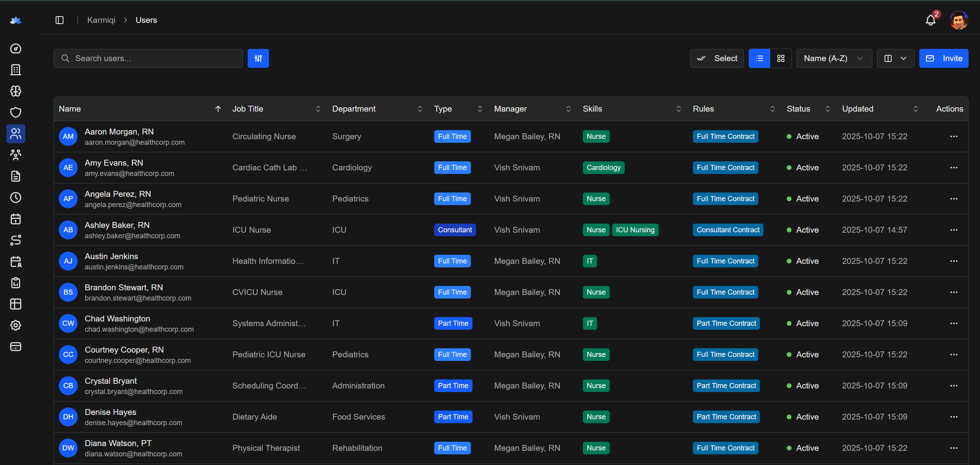Sort by Job Title column
The image size is (980, 465).
point(318,109)
